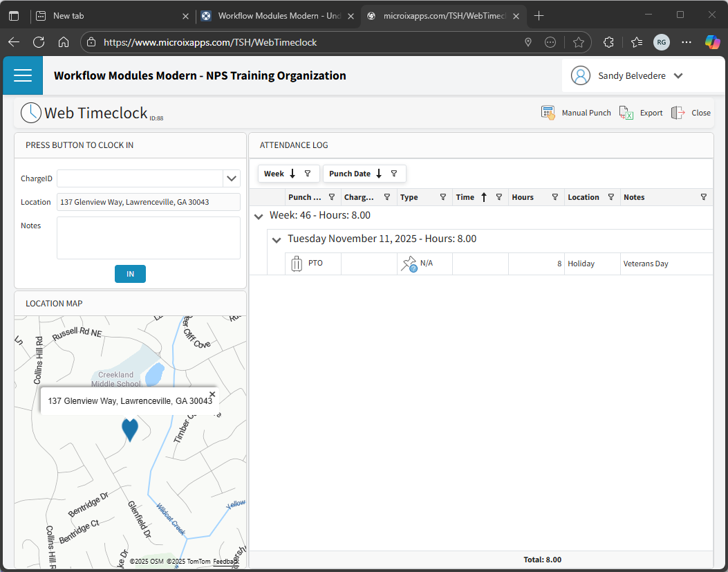
Task: Click the blue map location pin
Action: click(130, 429)
